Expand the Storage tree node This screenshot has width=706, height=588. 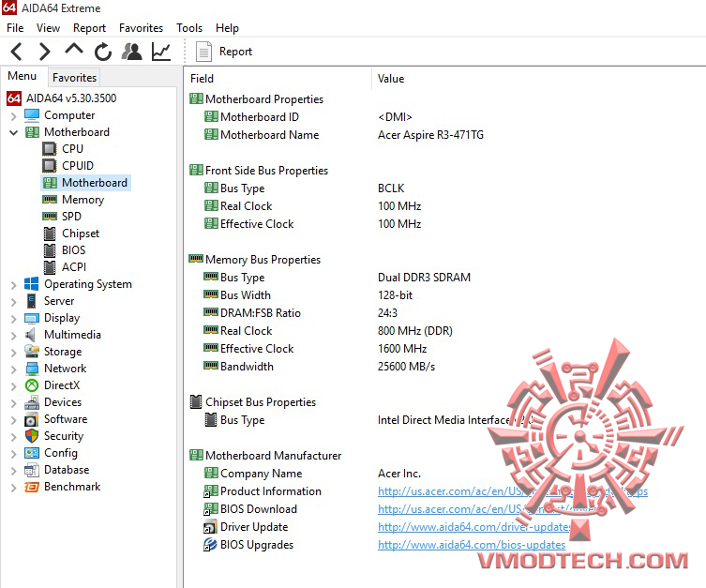(x=13, y=353)
